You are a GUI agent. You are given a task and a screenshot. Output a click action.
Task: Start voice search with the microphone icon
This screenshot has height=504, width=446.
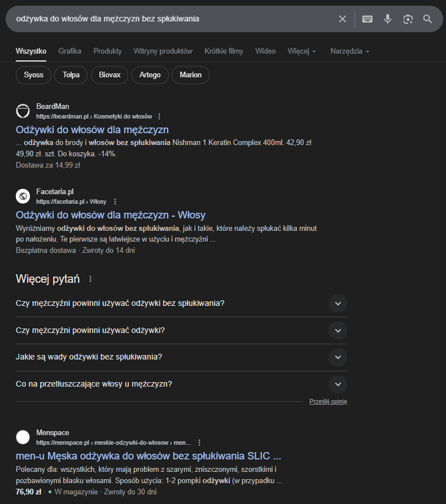tap(388, 19)
